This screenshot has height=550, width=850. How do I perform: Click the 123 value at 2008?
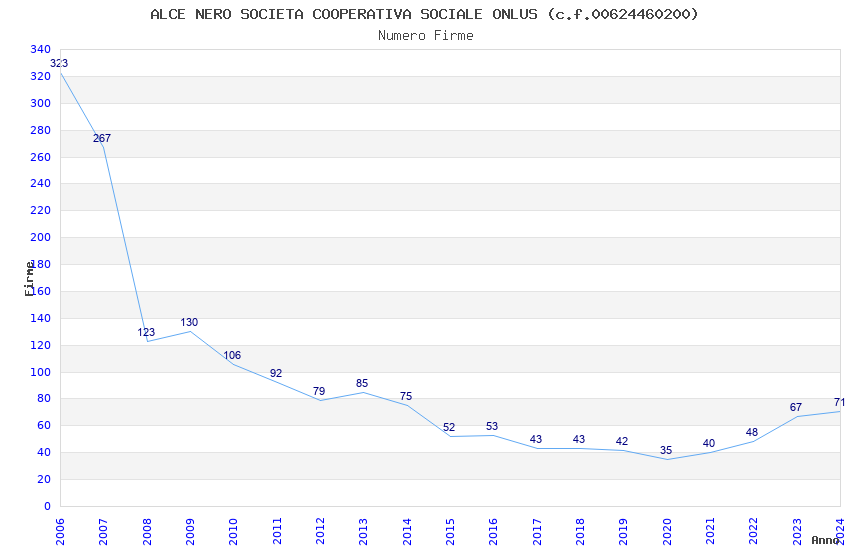[x=146, y=332]
